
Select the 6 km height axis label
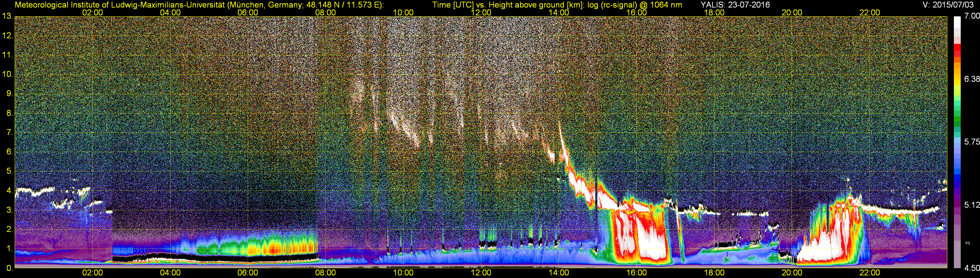(x=9, y=152)
